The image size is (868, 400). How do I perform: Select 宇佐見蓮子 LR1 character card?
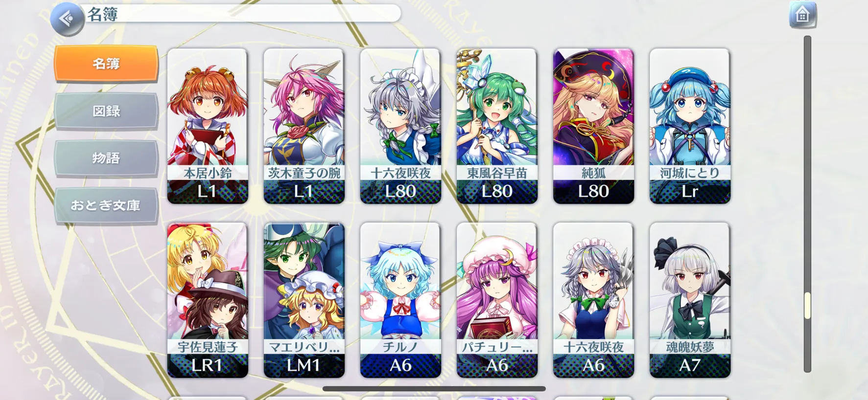pyautogui.click(x=208, y=300)
